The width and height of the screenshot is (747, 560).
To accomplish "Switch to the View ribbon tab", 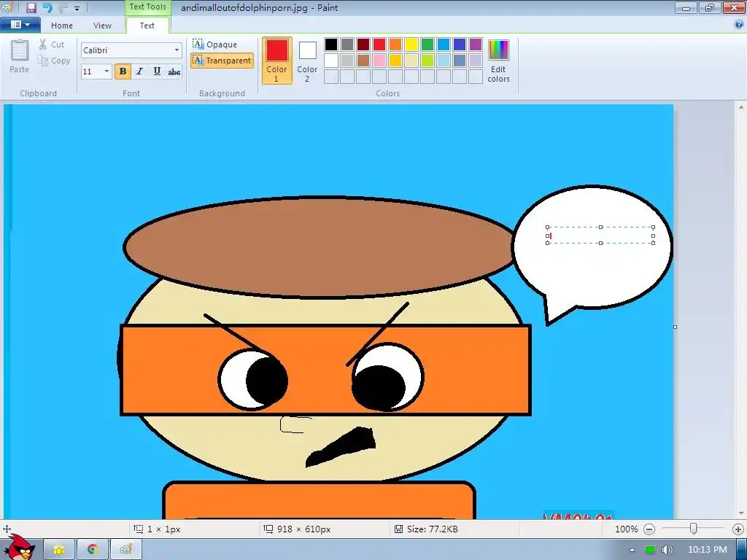I will 102,26.
